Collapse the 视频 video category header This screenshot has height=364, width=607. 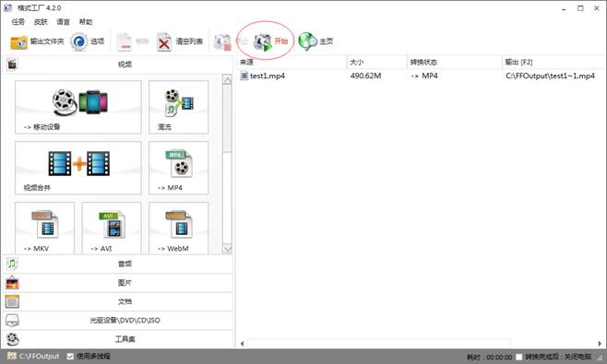pos(118,65)
